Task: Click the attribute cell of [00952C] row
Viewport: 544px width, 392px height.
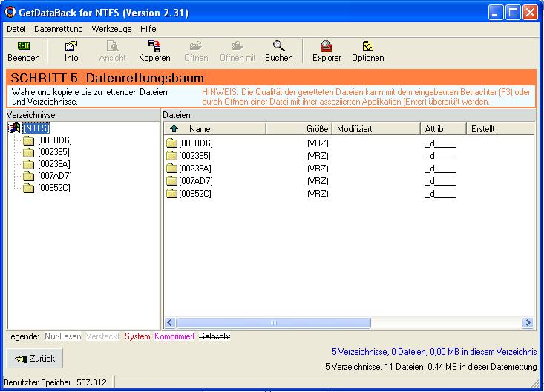Action: coord(441,194)
